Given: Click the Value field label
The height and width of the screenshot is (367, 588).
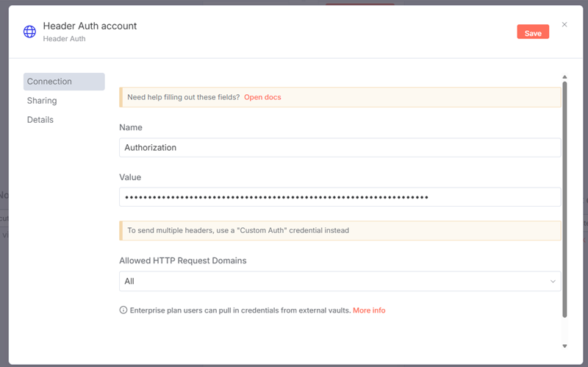Looking at the screenshot, I should click(130, 177).
